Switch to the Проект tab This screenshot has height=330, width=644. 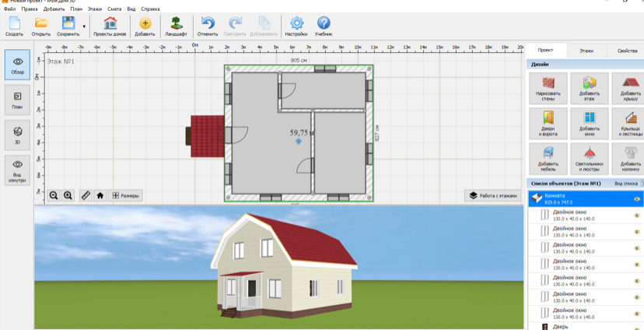point(546,50)
